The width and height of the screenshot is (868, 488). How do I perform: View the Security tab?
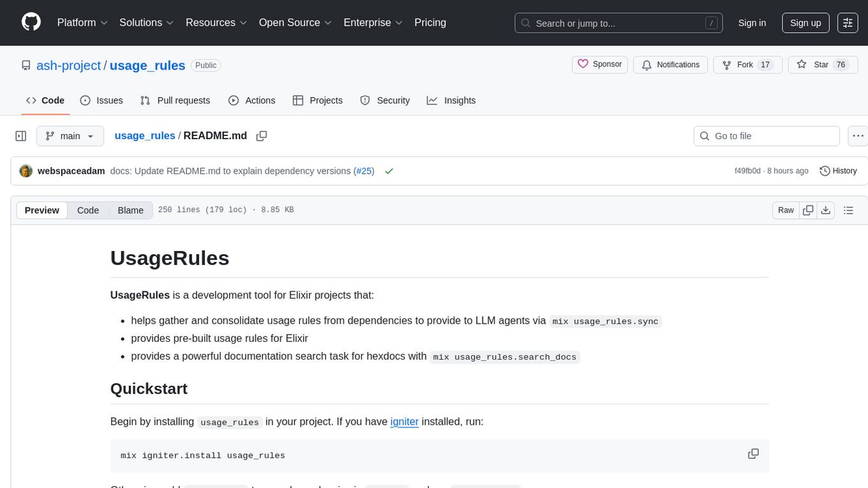point(385,100)
